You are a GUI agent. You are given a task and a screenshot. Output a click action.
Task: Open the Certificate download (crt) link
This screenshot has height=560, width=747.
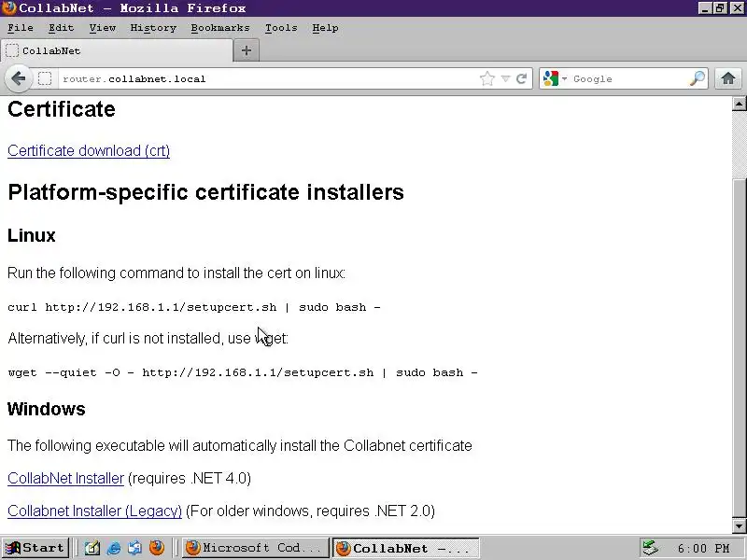pos(89,150)
